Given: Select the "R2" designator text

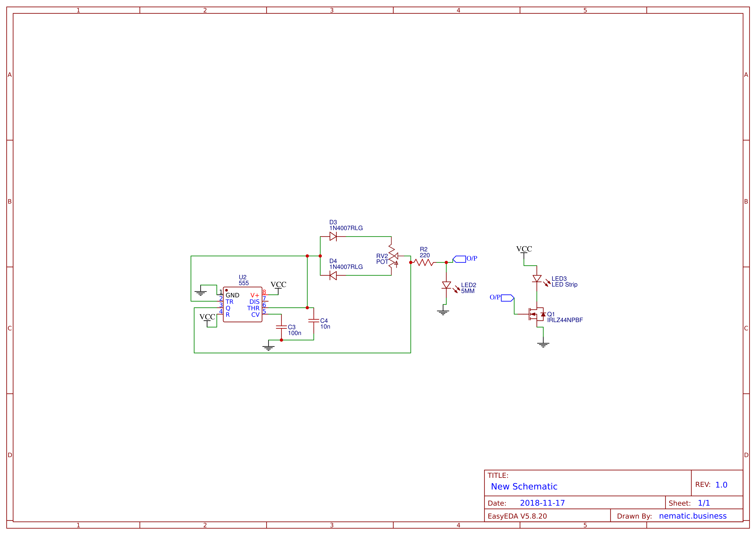Looking at the screenshot, I should 423,249.
